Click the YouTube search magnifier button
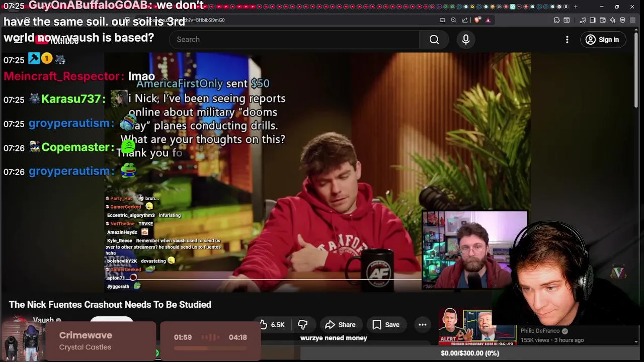 [434, 40]
